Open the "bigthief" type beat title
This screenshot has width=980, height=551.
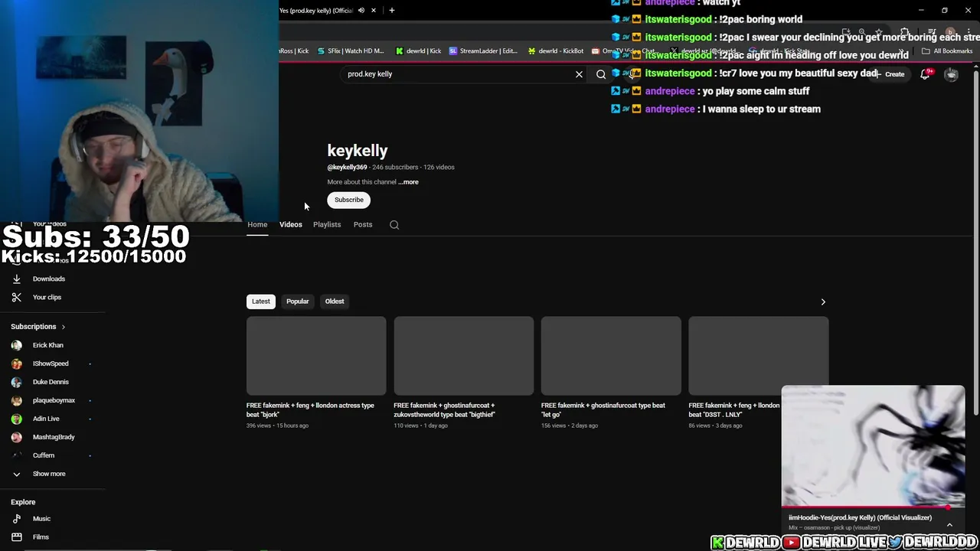(445, 410)
